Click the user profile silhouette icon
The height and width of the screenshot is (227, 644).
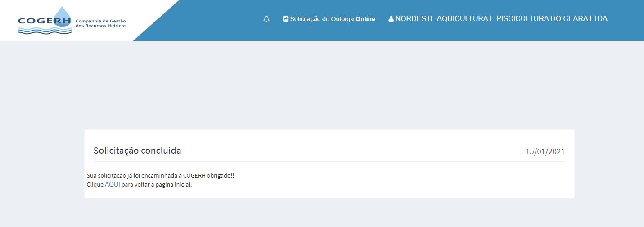pyautogui.click(x=391, y=19)
